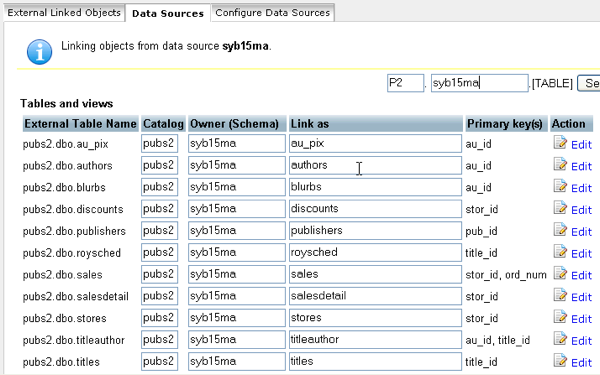Focus the P2 catalog input field
Screen dimensions: 600x375
point(405,83)
